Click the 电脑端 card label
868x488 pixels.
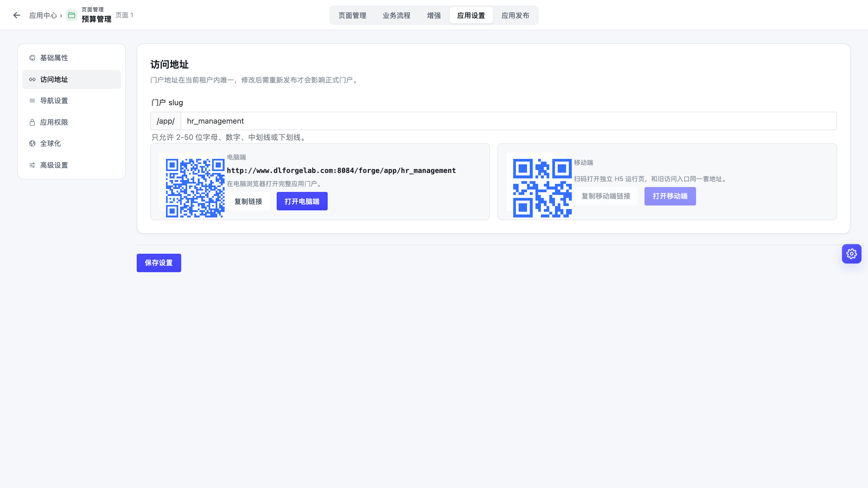pyautogui.click(x=236, y=157)
